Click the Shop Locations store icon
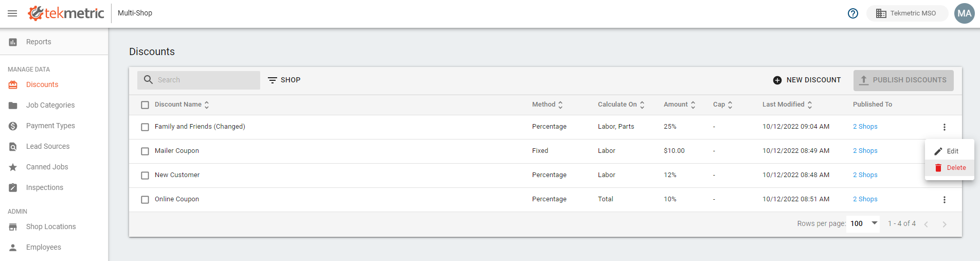 point(13,227)
